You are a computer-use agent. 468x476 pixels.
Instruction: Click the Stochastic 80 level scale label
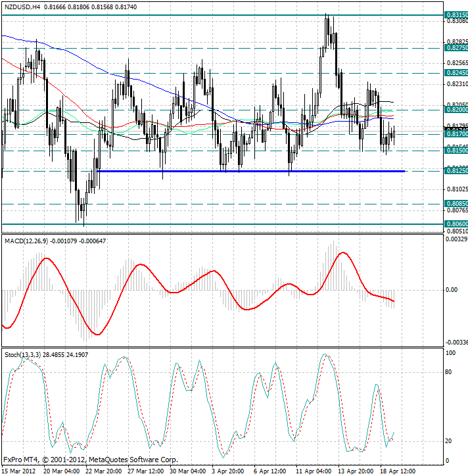coord(450,372)
